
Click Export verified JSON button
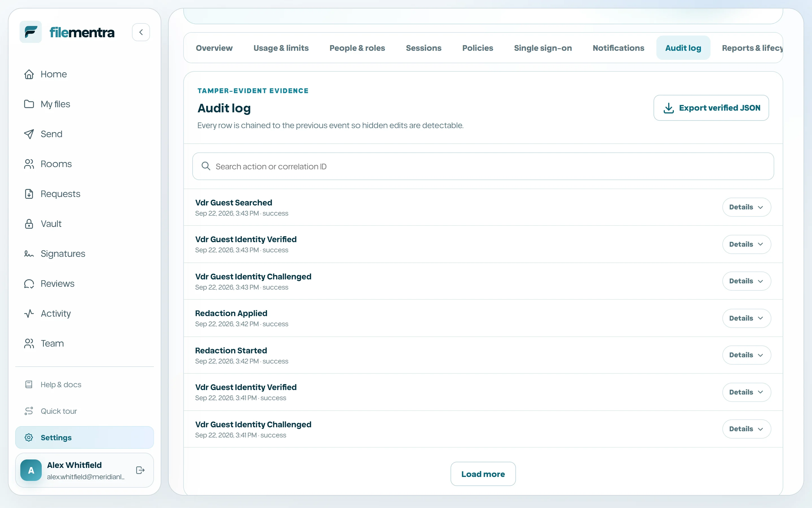(x=711, y=108)
